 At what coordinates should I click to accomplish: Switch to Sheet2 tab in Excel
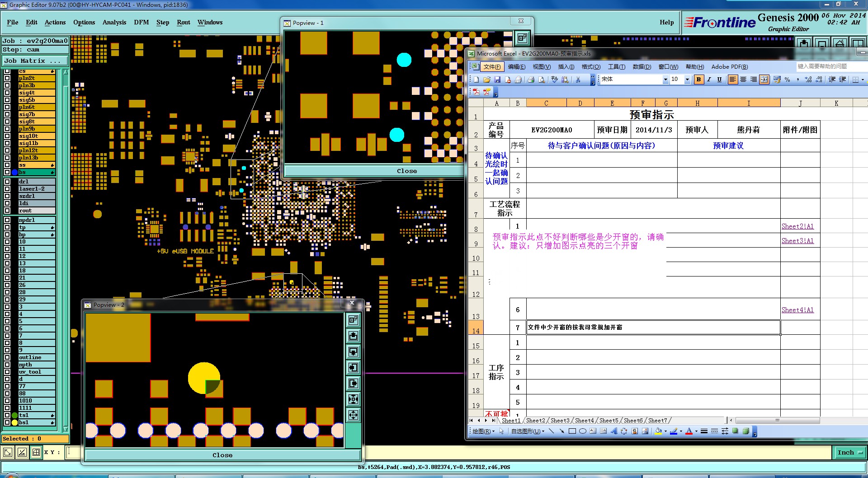coord(536,421)
